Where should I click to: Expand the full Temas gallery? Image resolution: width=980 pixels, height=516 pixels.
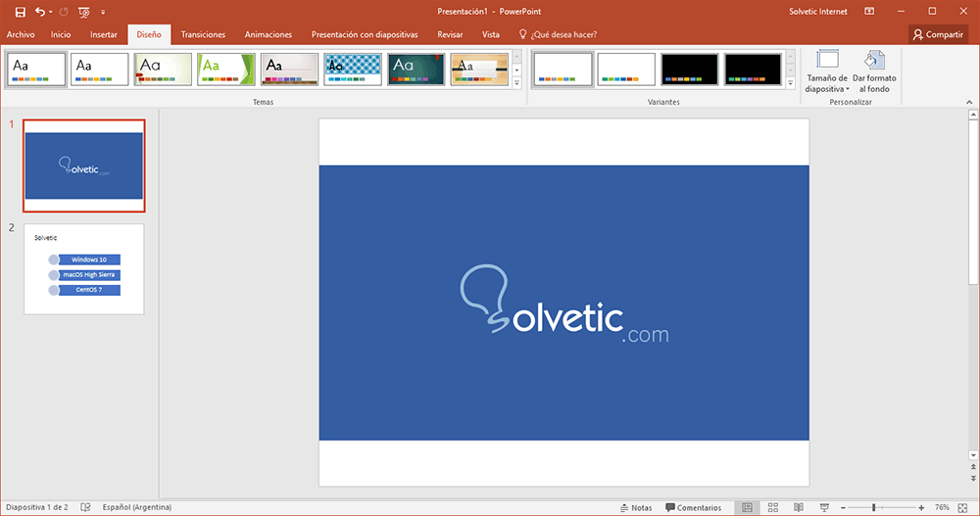(x=516, y=83)
